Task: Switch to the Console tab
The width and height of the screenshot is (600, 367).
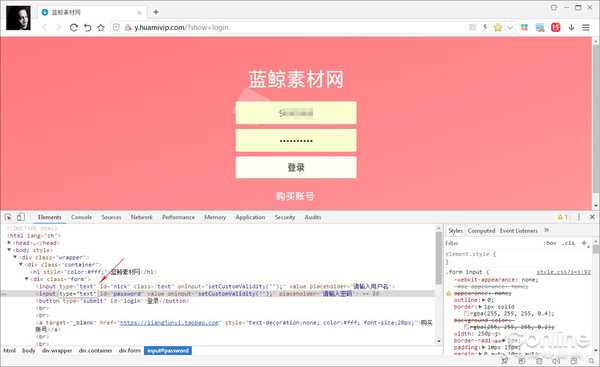Action: 81,217
